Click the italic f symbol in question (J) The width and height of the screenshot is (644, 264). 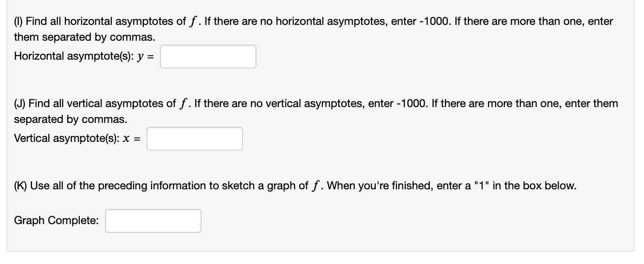(x=183, y=103)
